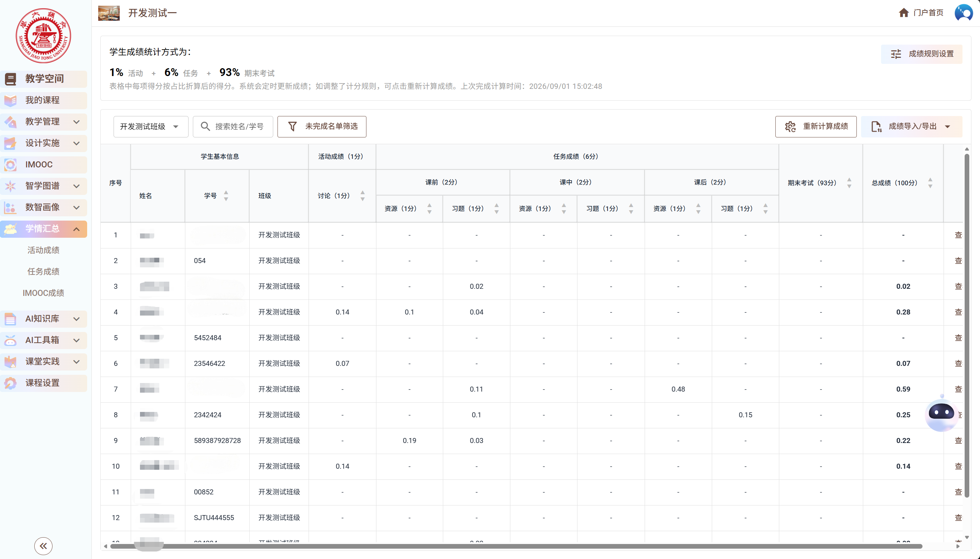The image size is (980, 559).
Task: Expand the 设计实施 menu chevron
Action: pos(76,143)
